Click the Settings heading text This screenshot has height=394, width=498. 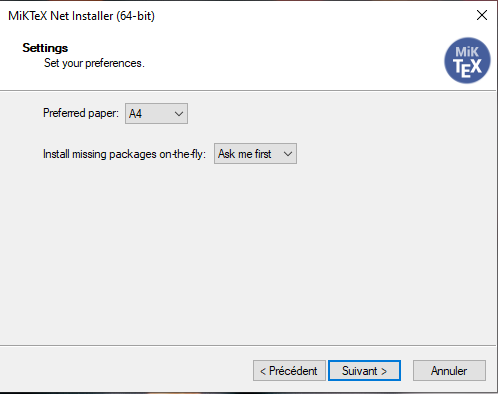tap(45, 48)
